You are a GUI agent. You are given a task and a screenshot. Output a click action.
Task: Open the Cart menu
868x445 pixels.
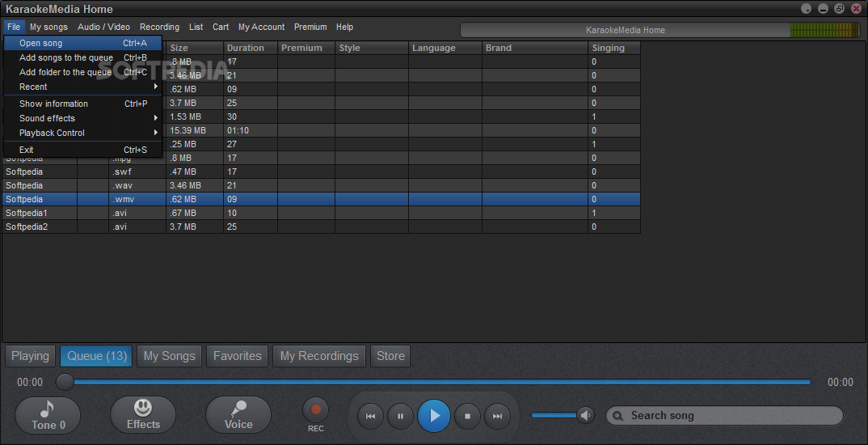pyautogui.click(x=221, y=27)
